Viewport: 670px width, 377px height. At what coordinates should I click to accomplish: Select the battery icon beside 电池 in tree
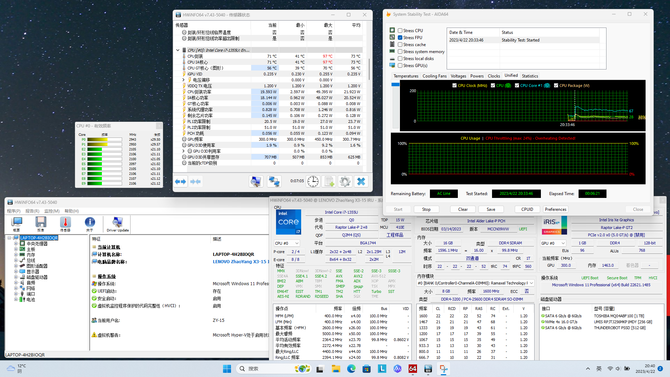(23, 299)
